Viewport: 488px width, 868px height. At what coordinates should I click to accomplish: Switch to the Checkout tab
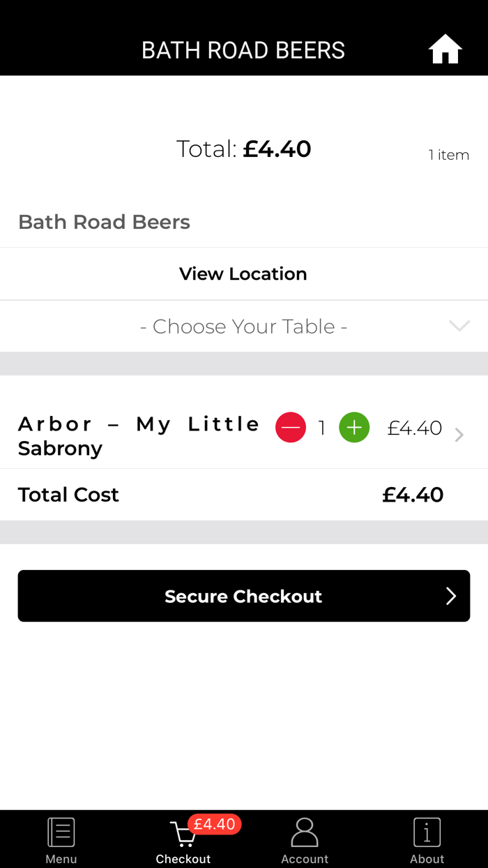click(x=183, y=839)
